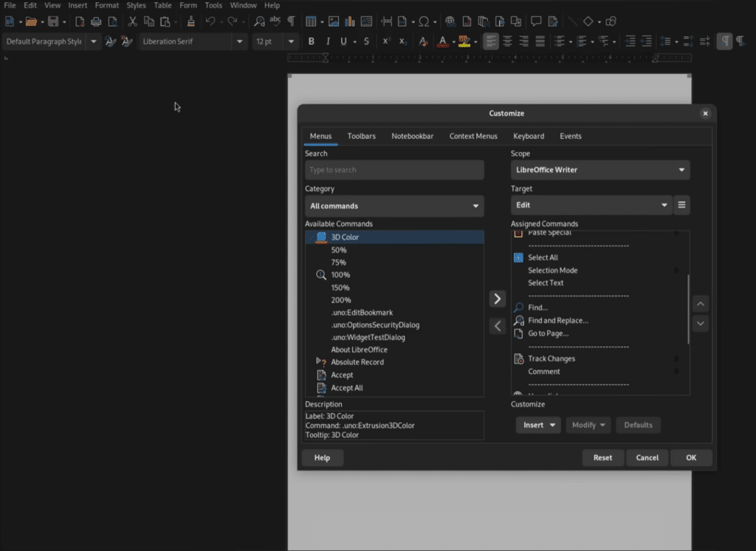Viewport: 756px width, 551px height.
Task: Open the Scope LibreOffice Writer dropdown
Action: click(600, 170)
